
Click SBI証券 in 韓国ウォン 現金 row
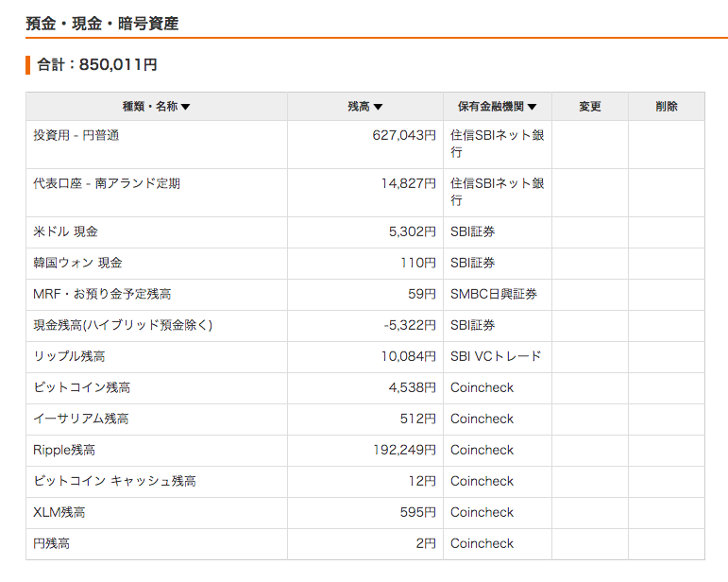pyautogui.click(x=472, y=263)
